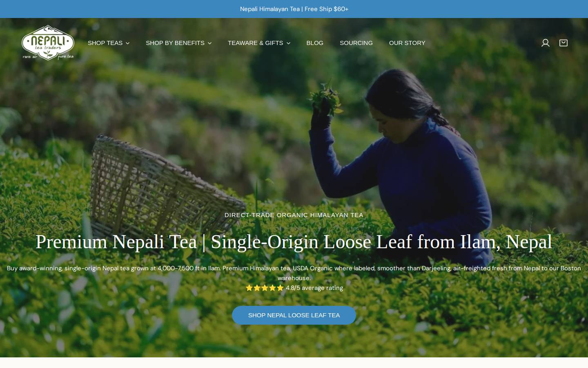Open the account login icon
Screen dimensions: 588x368
(545, 43)
